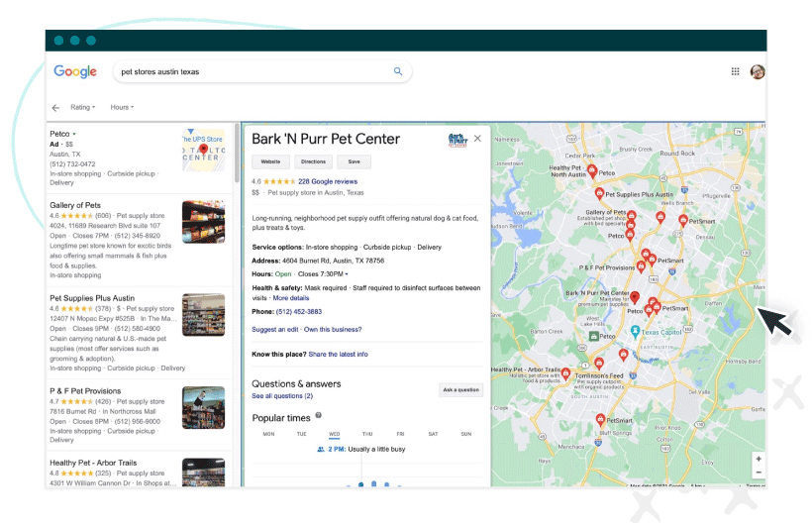Click the Bark 'N Purr Pet Center map pin
The image size is (812, 528).
pyautogui.click(x=635, y=297)
